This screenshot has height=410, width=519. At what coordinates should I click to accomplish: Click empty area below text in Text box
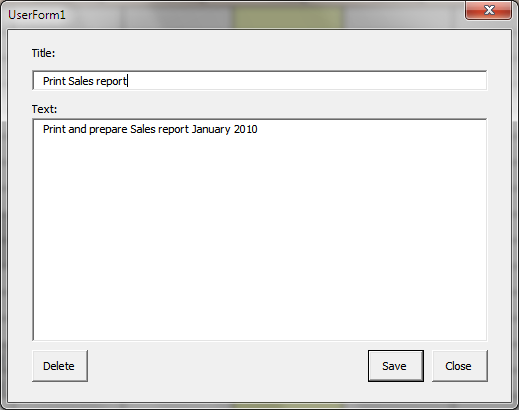coord(260,240)
